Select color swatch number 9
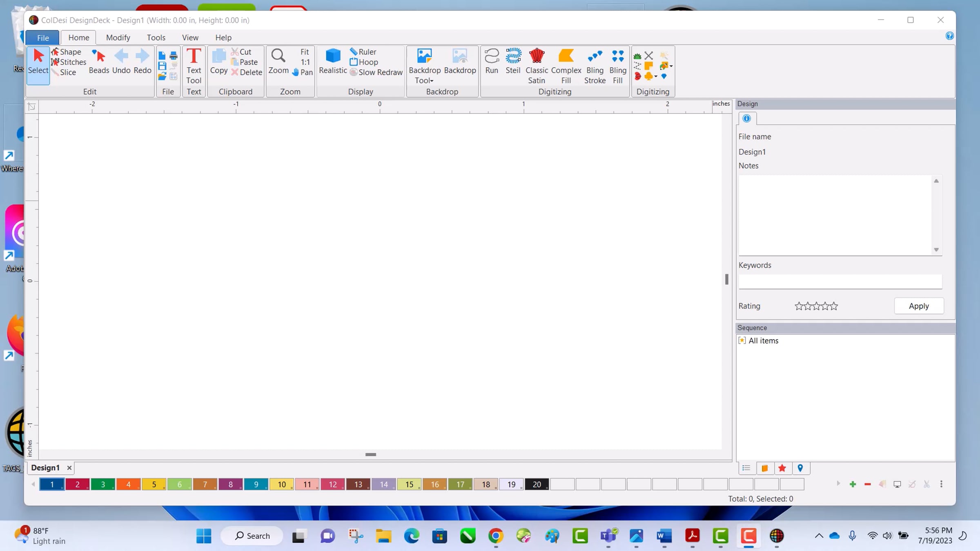 tap(256, 484)
